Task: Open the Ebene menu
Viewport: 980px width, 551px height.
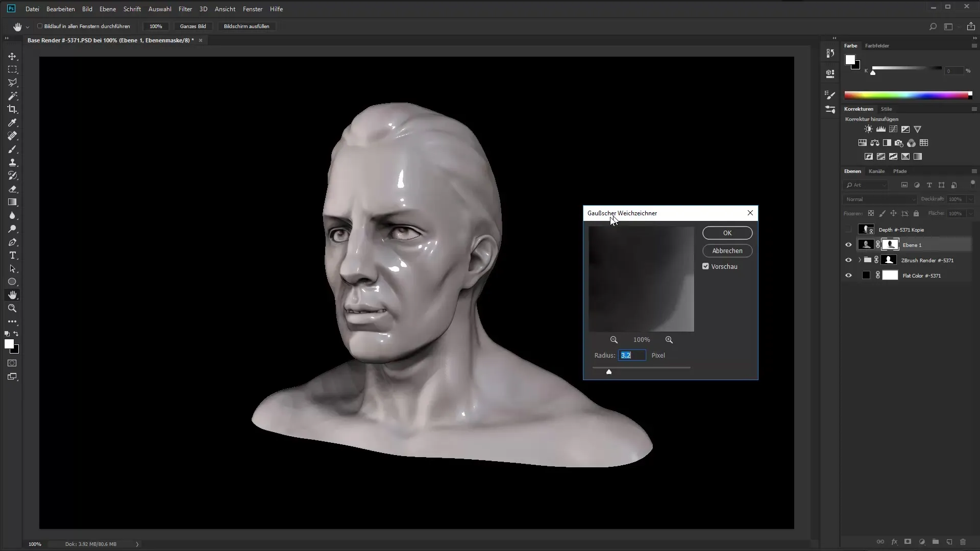Action: [x=108, y=9]
